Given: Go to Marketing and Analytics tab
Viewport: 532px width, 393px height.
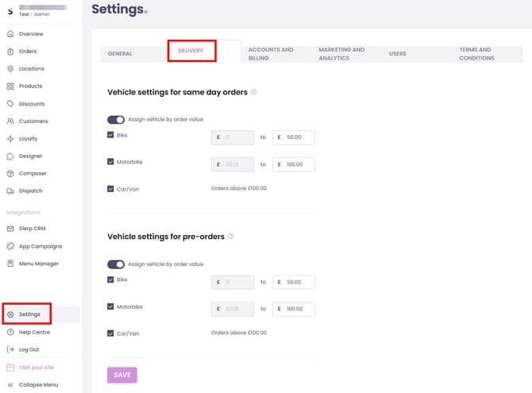Looking at the screenshot, I should (x=341, y=54).
